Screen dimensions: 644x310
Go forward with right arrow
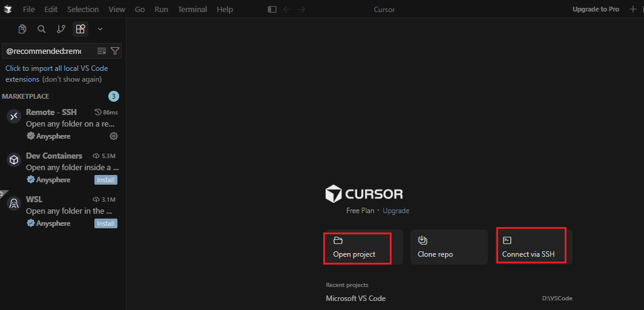point(301,9)
